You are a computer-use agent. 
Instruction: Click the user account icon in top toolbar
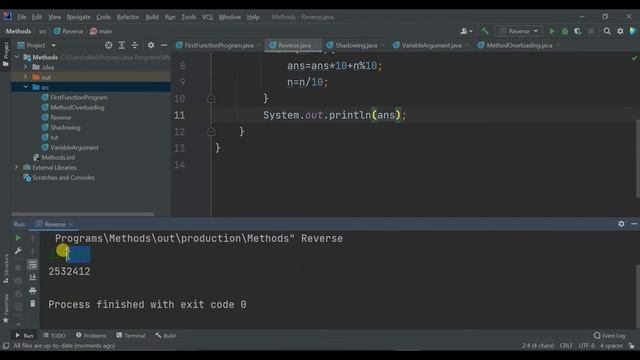pyautogui.click(x=466, y=31)
